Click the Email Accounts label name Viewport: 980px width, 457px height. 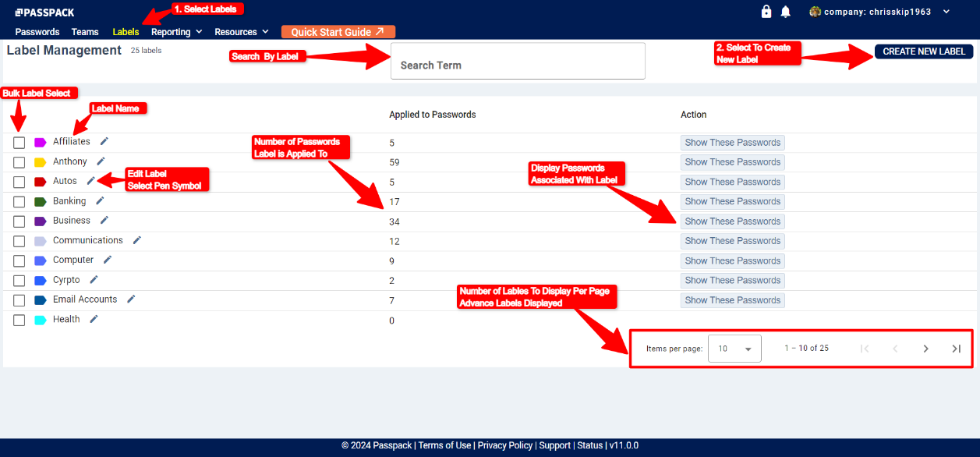tap(85, 299)
